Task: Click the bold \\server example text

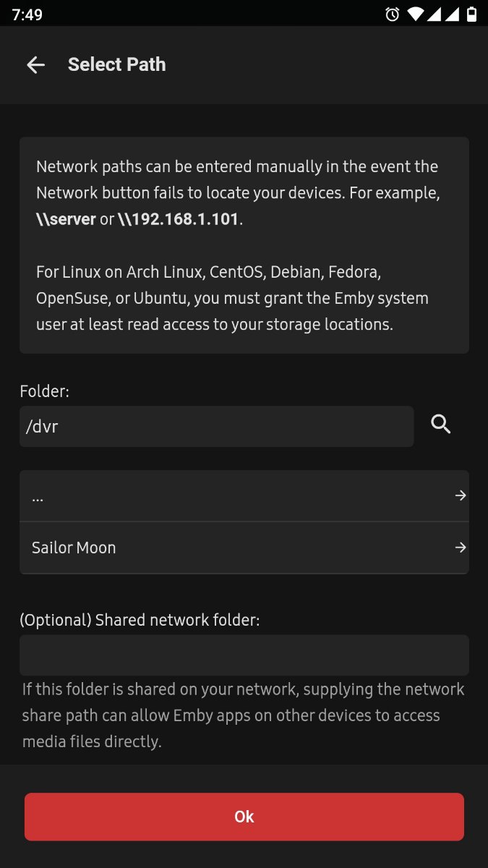Action: click(x=66, y=220)
